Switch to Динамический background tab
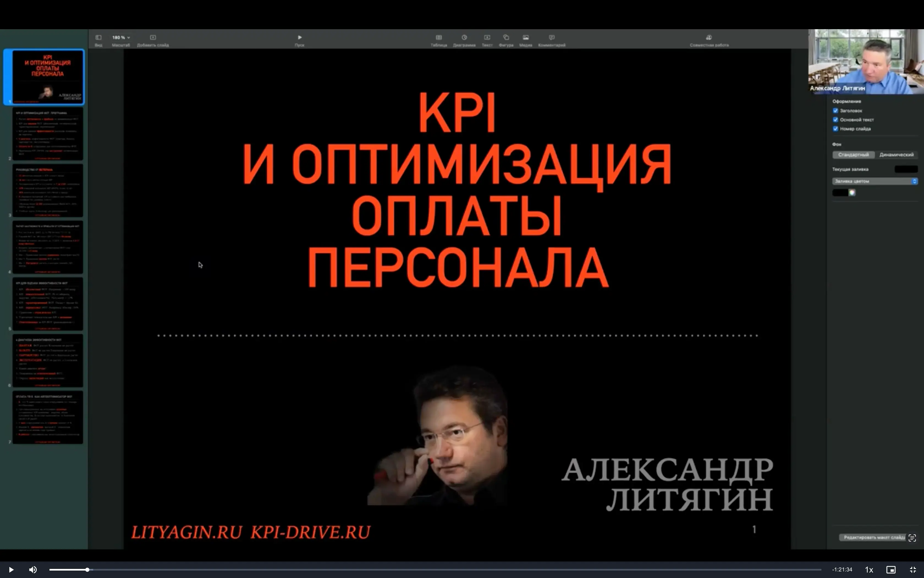The image size is (924, 578). [896, 155]
